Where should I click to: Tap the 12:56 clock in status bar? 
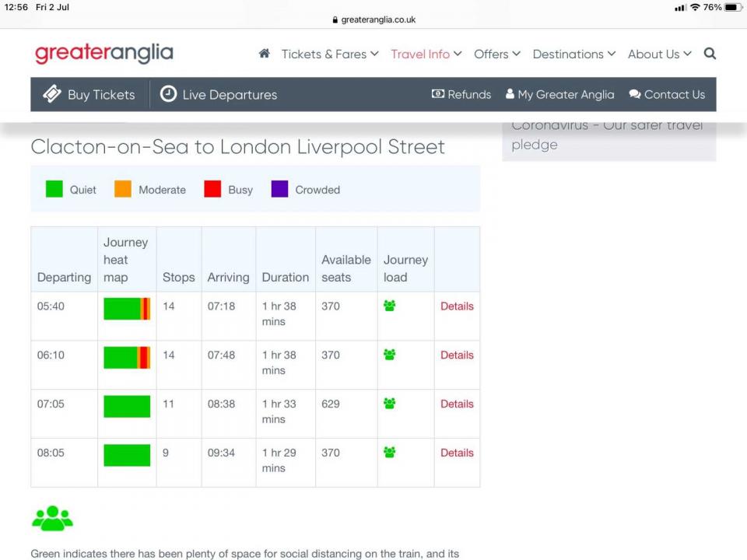pos(16,7)
